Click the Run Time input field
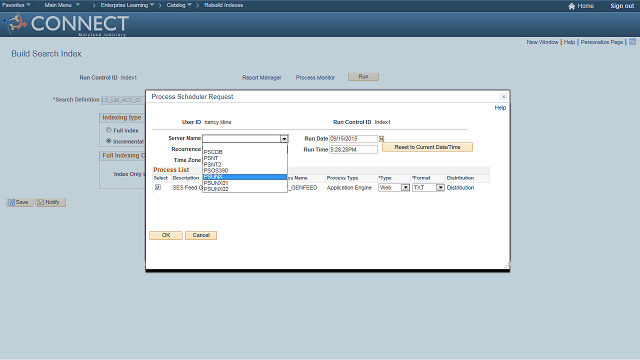Image resolution: width=640 pixels, height=360 pixels. pos(353,149)
